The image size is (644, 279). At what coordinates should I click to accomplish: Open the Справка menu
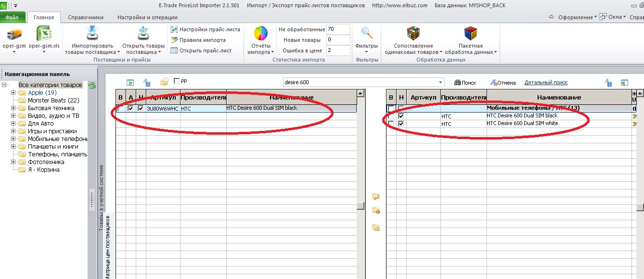coord(637,17)
